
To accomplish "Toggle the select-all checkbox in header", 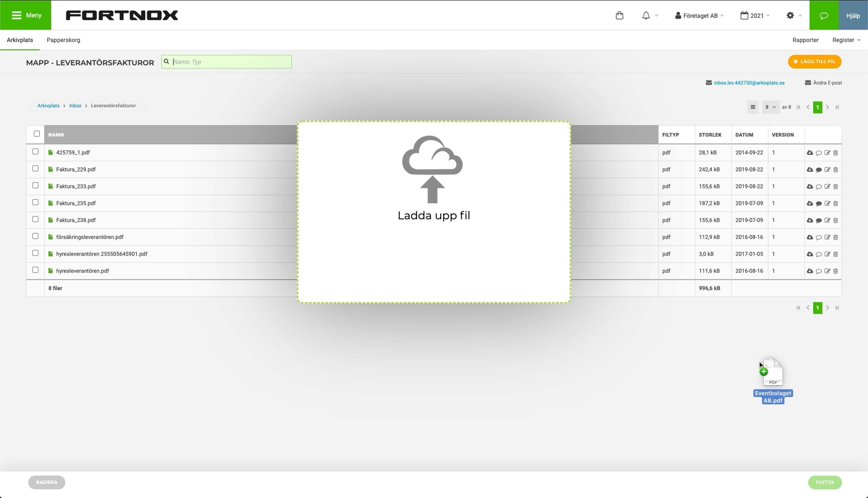I will [37, 134].
